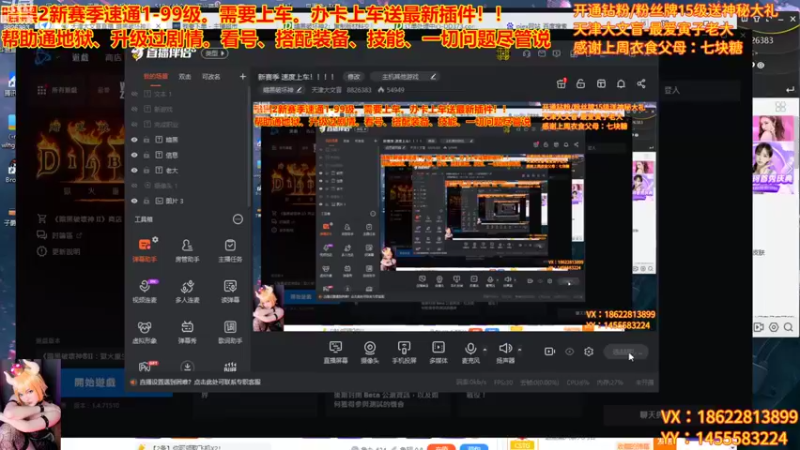Image resolution: width=800 pixels, height=450 pixels.
Task: Add a new scene with plus
Action: 243,77
